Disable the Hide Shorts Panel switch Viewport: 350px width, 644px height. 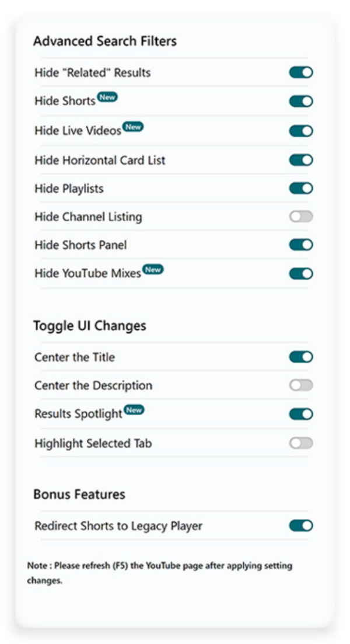click(x=300, y=245)
